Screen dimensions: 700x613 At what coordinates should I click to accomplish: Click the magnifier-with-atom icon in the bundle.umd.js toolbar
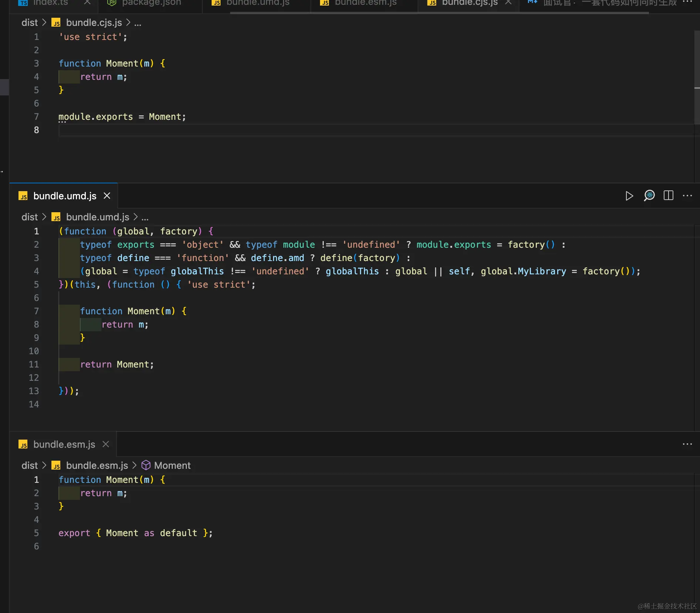(649, 196)
